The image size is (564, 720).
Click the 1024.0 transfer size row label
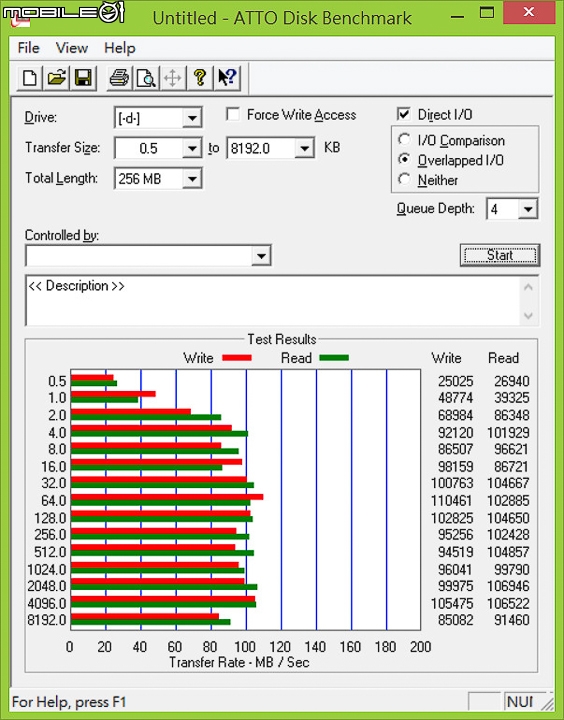point(47,569)
